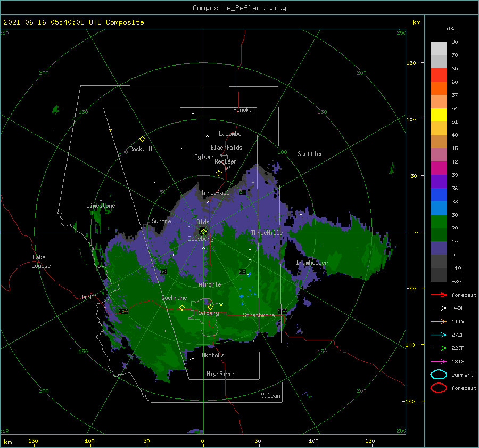This screenshot has width=479, height=448.
Task: Select the Okotoks label
Action: [213, 355]
